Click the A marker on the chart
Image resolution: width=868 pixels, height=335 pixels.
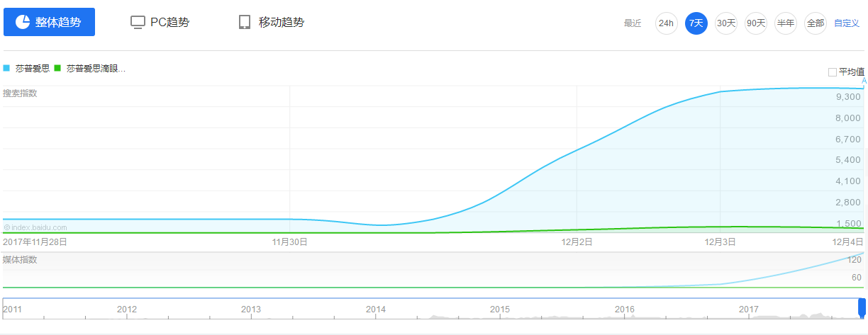coord(864,81)
